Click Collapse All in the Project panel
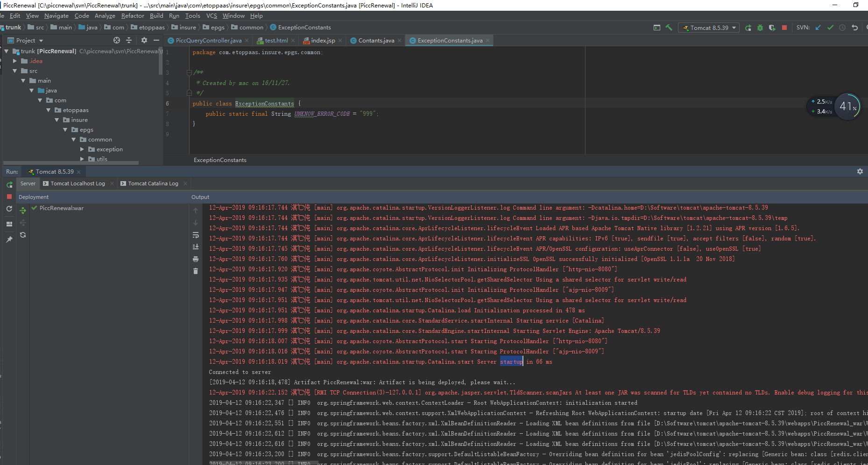The height and width of the screenshot is (465, 868). pos(129,40)
